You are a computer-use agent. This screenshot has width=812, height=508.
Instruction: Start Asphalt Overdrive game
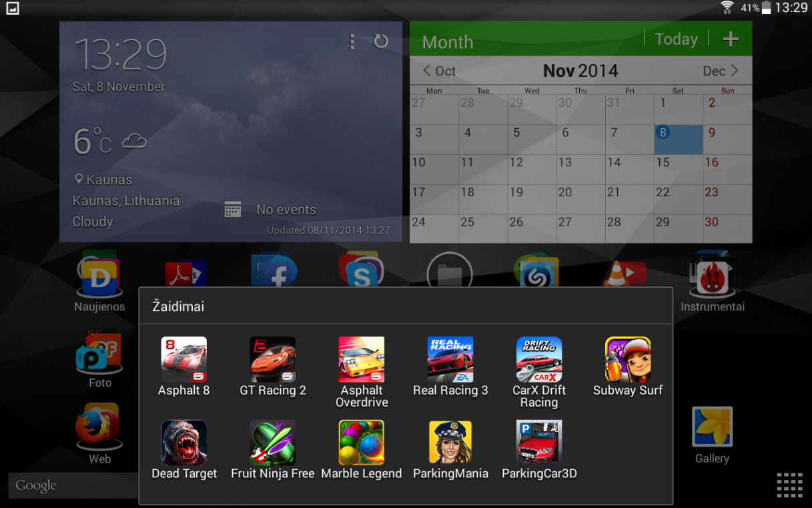pyautogui.click(x=362, y=360)
